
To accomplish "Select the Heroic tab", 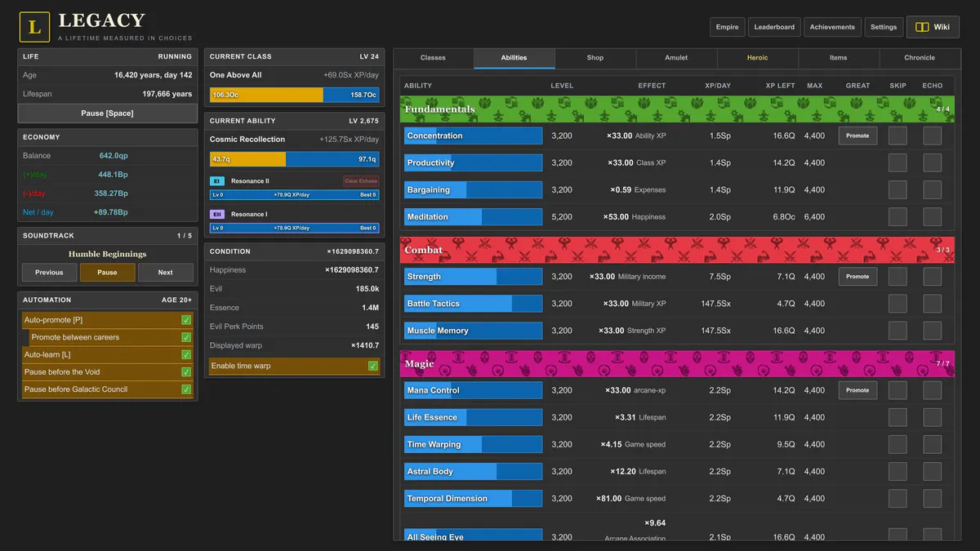I will 757,58.
